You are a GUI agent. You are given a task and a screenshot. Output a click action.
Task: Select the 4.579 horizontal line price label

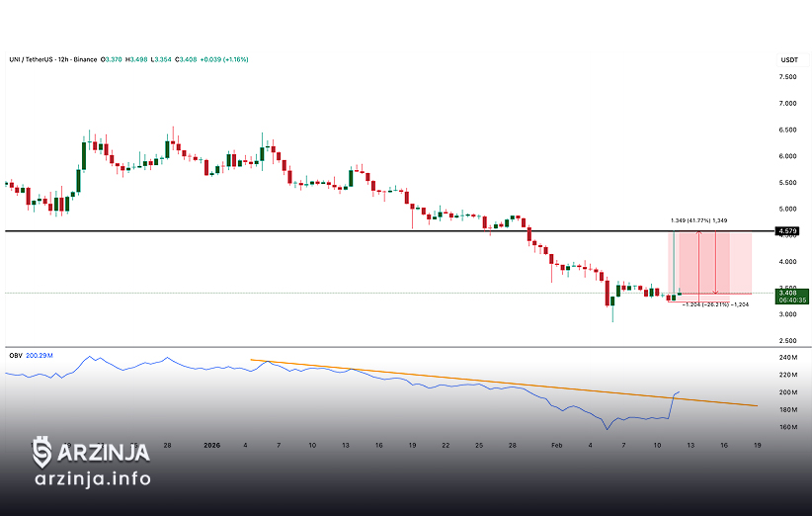tap(787, 231)
